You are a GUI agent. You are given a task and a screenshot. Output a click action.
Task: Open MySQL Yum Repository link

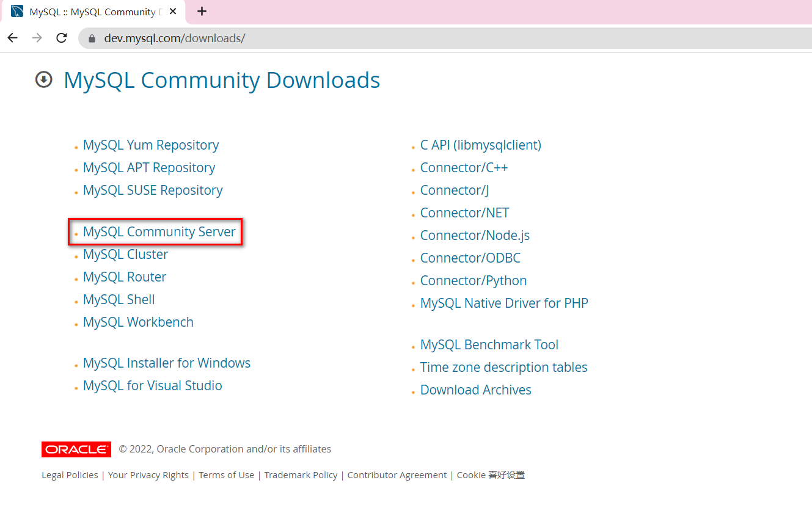coord(151,145)
